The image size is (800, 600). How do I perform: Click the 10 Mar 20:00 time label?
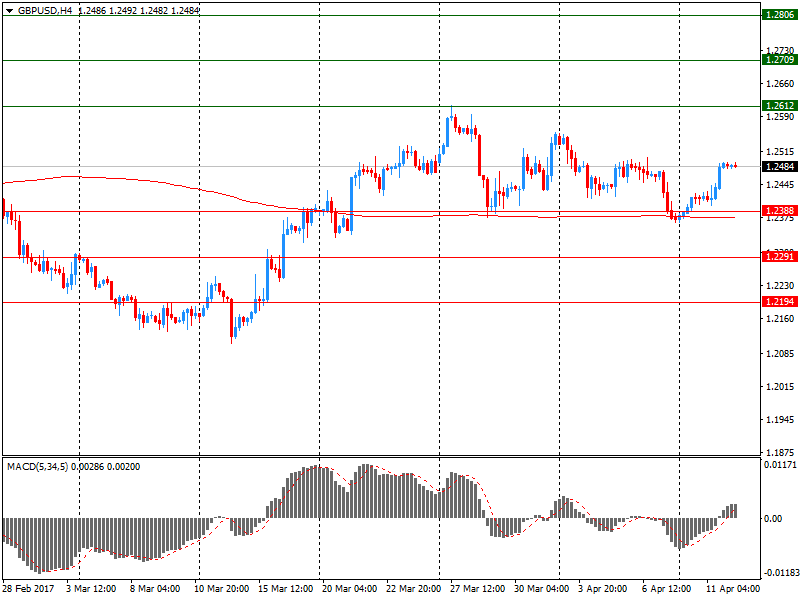point(221,589)
